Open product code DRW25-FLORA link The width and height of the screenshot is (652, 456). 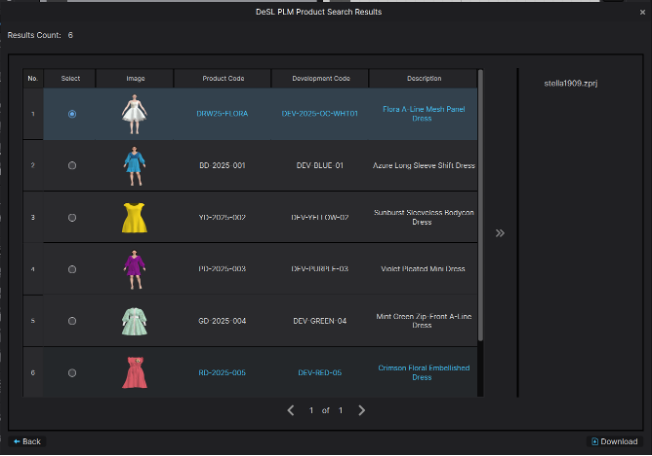[222, 114]
